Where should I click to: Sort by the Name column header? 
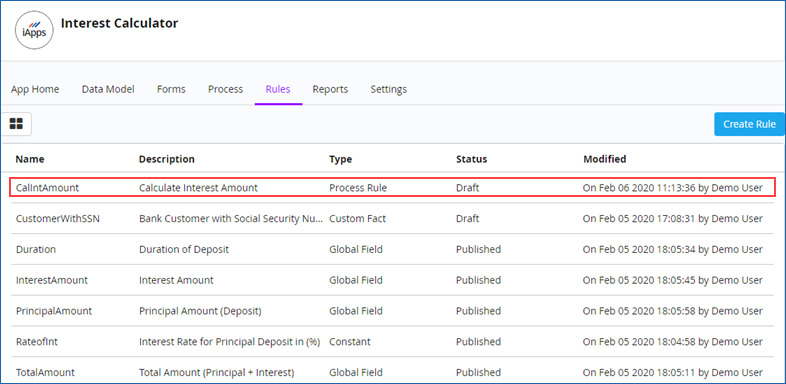coord(30,159)
